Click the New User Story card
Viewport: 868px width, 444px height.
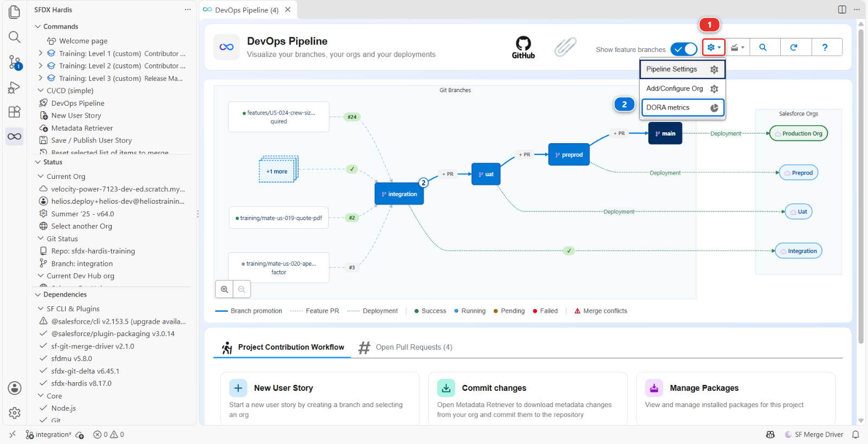[320, 398]
